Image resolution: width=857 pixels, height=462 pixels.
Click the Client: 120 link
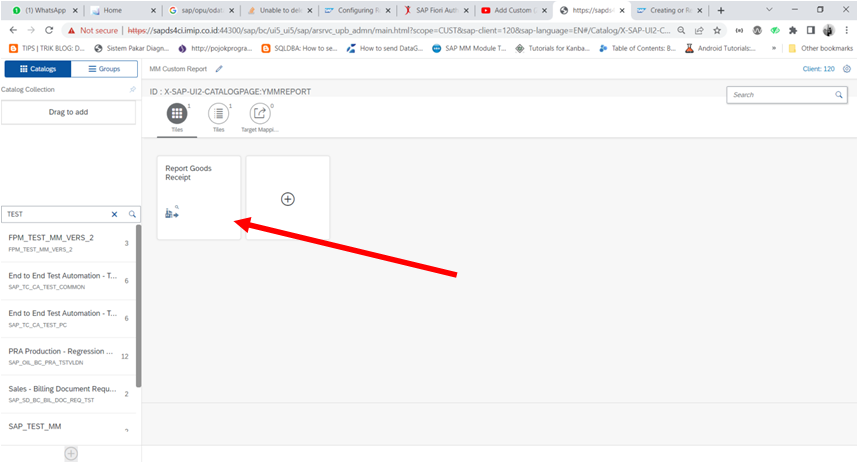pos(818,69)
